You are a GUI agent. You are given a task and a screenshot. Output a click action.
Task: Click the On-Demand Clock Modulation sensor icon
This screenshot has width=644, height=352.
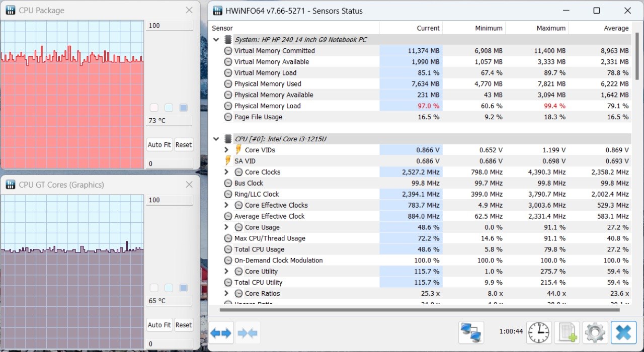coord(228,260)
